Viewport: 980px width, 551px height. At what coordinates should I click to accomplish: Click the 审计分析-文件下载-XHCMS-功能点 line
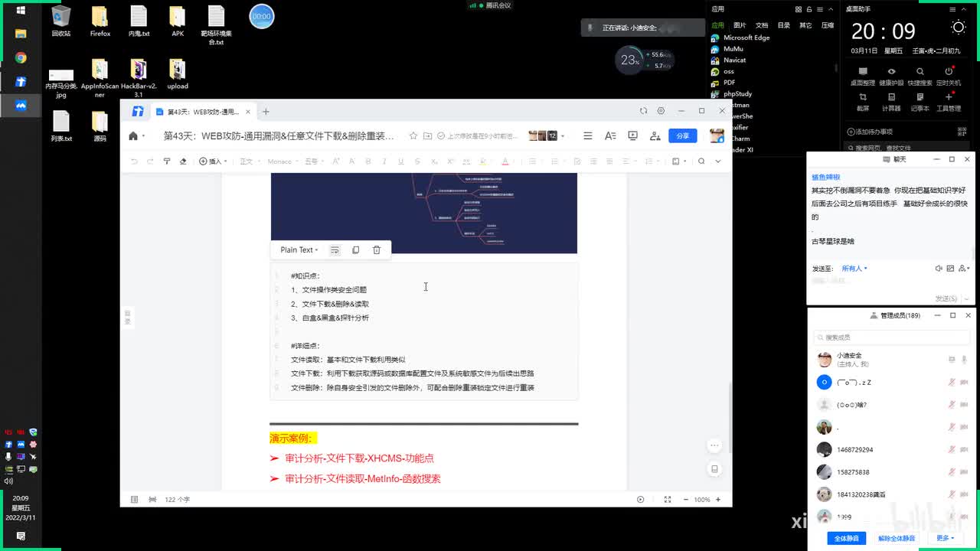[x=359, y=458]
